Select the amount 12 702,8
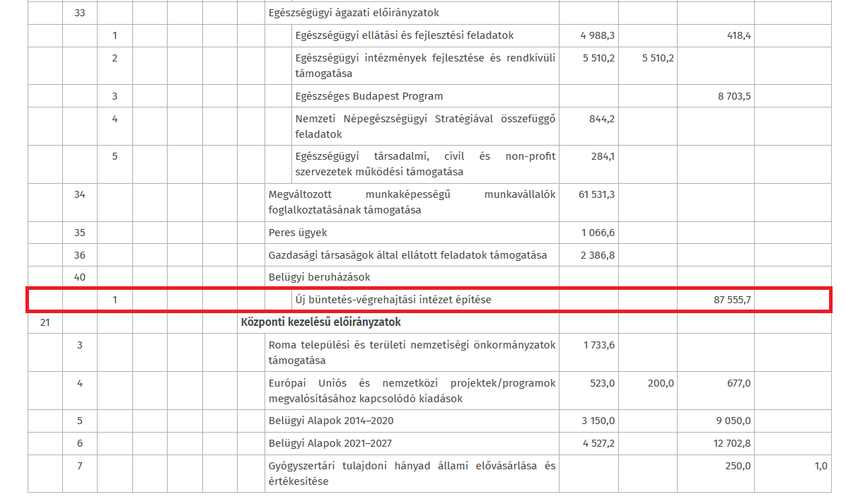 732,443
